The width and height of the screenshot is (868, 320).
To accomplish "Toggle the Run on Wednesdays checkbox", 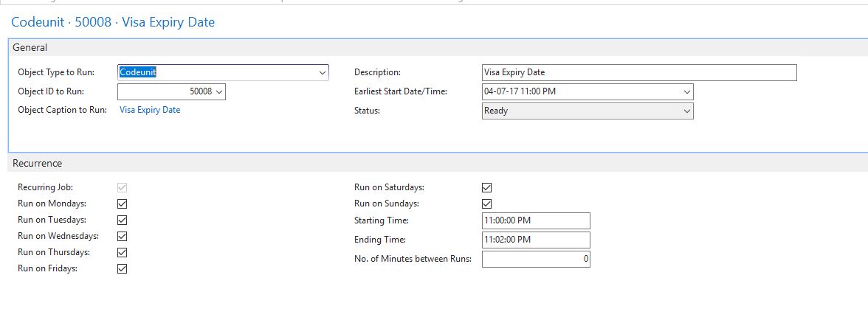I will coord(123,236).
